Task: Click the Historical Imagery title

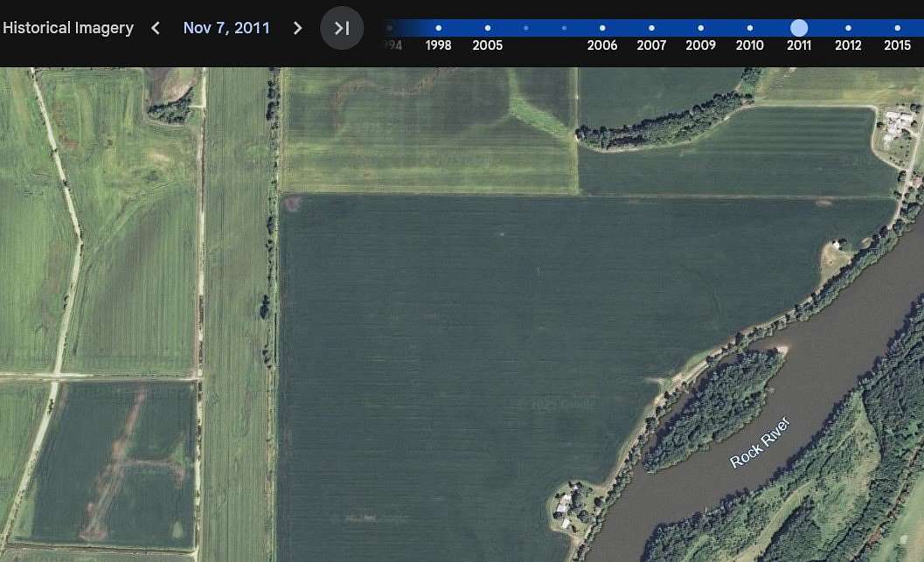Action: (67, 27)
